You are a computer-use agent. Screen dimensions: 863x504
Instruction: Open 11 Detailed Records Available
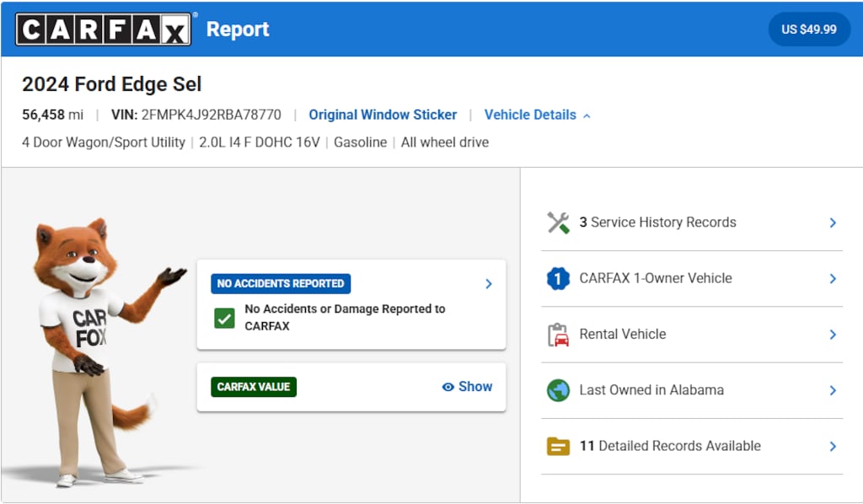[692, 446]
